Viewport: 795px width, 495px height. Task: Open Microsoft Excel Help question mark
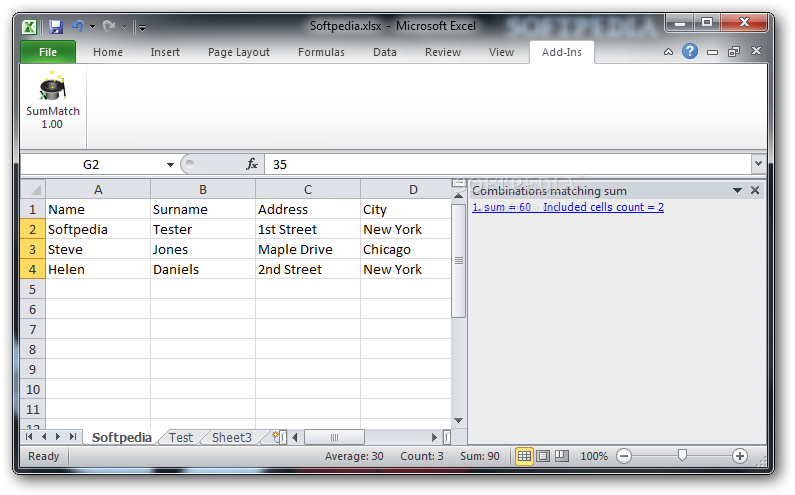pos(690,51)
